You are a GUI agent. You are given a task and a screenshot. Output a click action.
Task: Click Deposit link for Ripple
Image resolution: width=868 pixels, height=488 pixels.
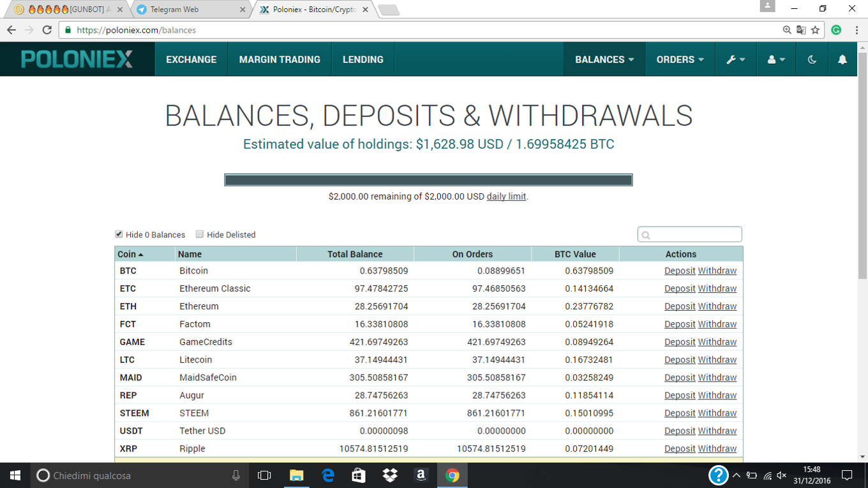[x=680, y=448]
